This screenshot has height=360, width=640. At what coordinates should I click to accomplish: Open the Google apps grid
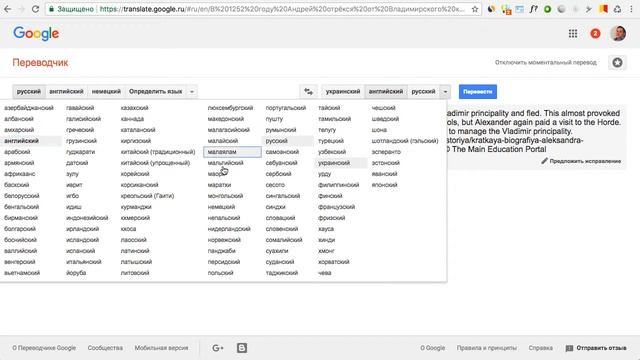pos(573,34)
